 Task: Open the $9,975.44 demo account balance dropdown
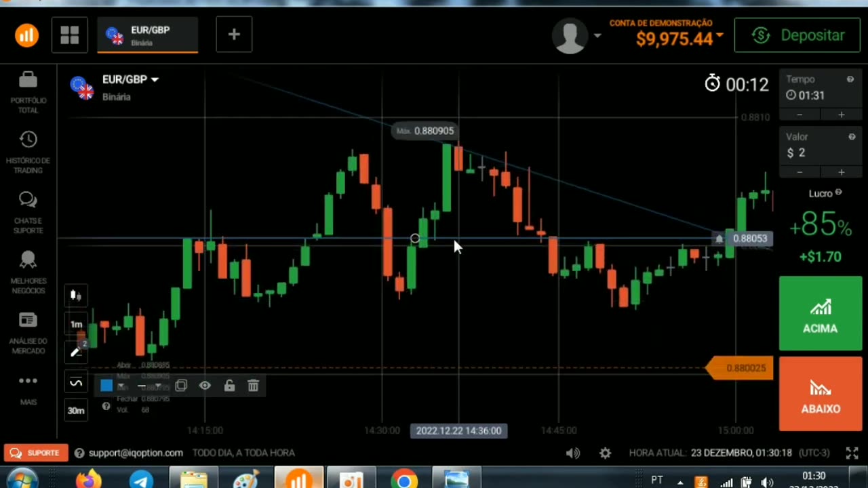(679, 39)
